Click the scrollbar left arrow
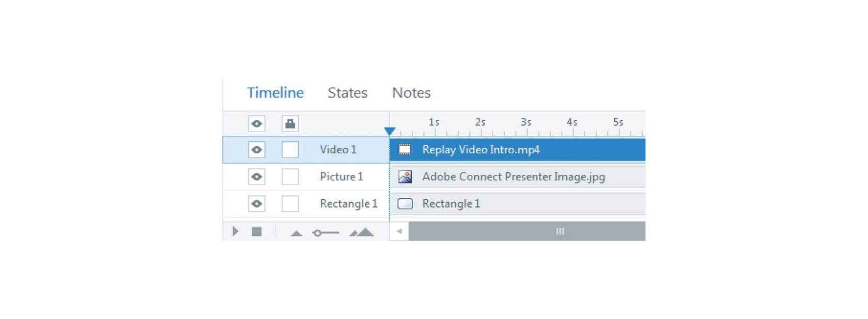 (x=399, y=231)
